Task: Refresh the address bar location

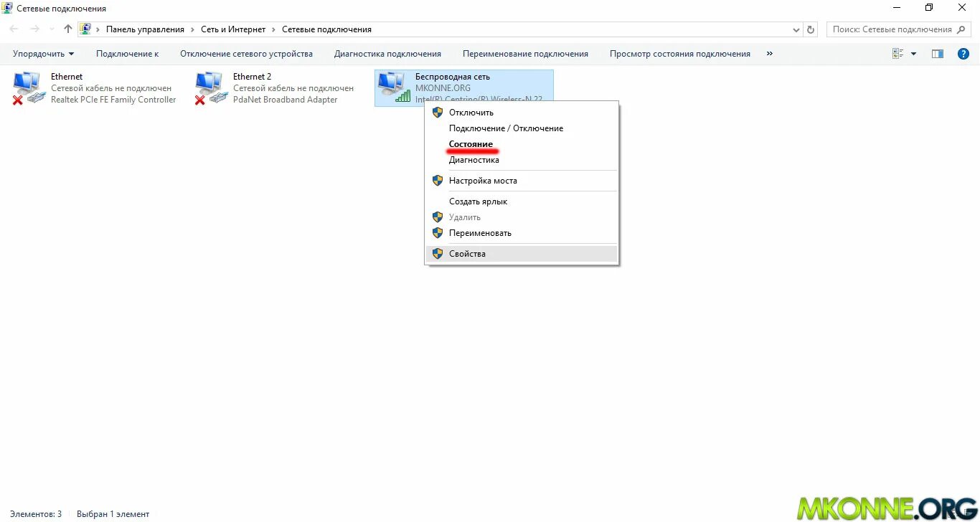Action: point(811,29)
